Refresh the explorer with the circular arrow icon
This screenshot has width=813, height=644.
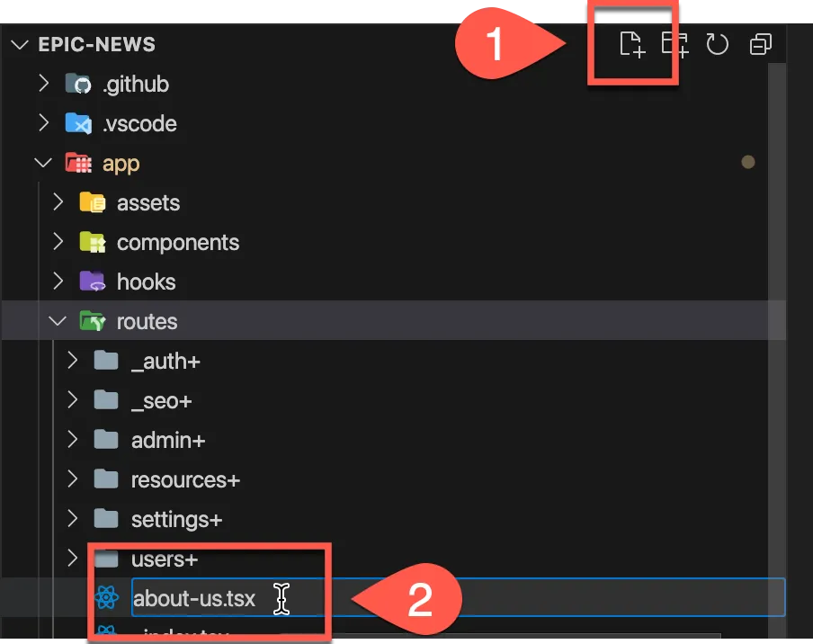pyautogui.click(x=717, y=45)
